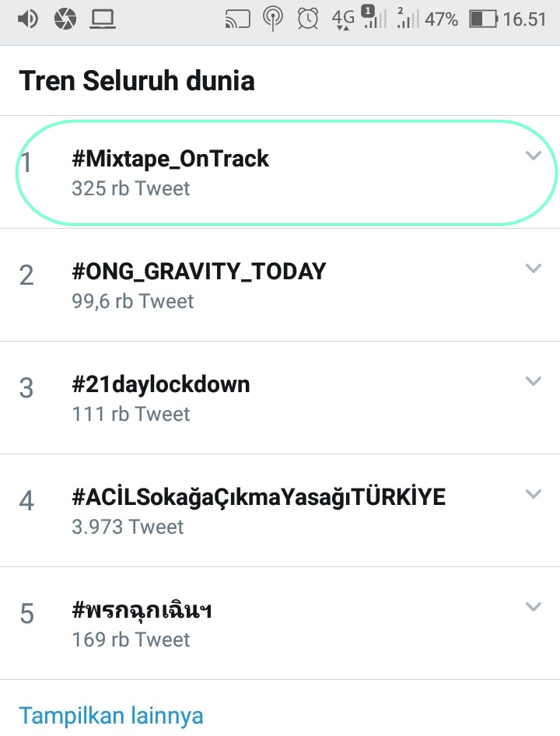Tap the hotspot broadcast icon

[272, 19]
